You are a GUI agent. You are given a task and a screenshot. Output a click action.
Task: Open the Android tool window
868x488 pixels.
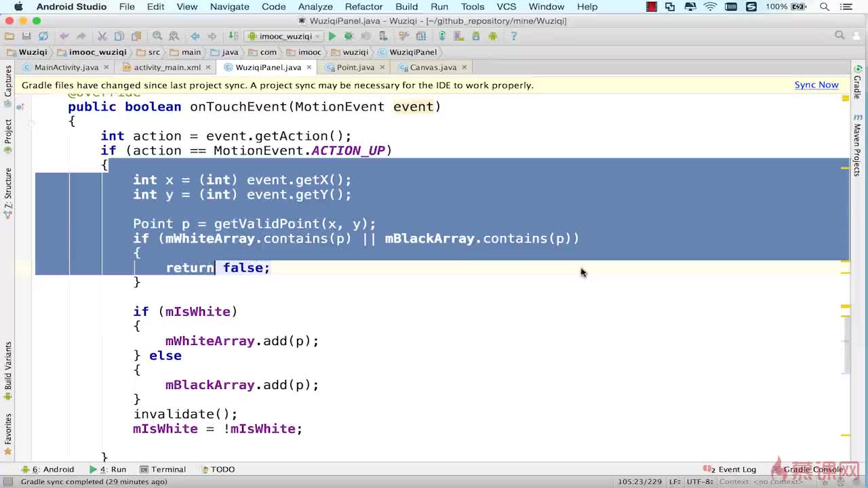47,469
